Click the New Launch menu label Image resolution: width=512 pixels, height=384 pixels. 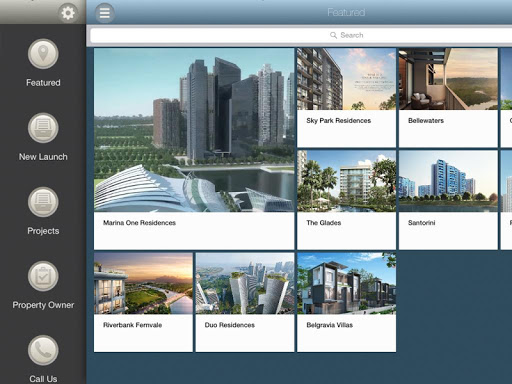tap(43, 157)
